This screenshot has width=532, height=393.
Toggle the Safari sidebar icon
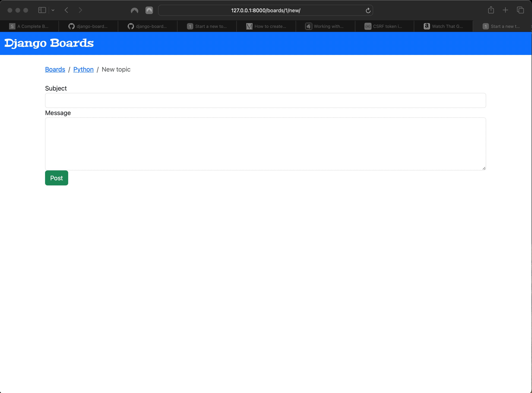(x=42, y=10)
